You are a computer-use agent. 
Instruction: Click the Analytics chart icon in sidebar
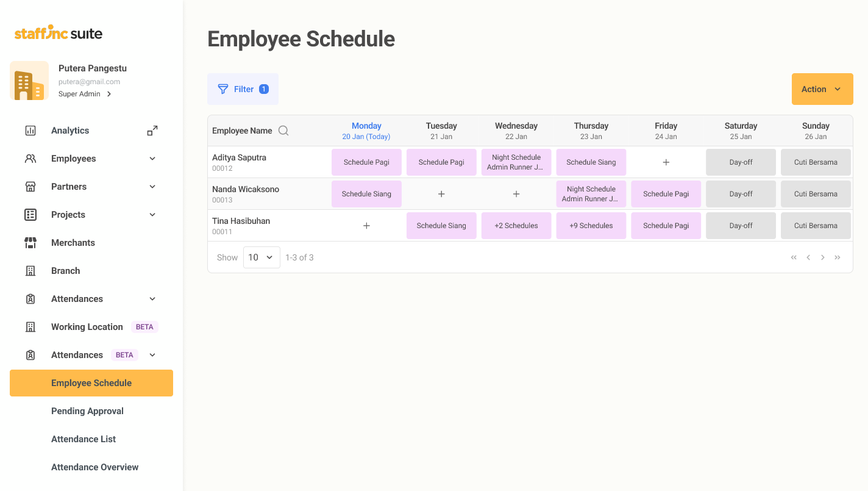coord(30,131)
